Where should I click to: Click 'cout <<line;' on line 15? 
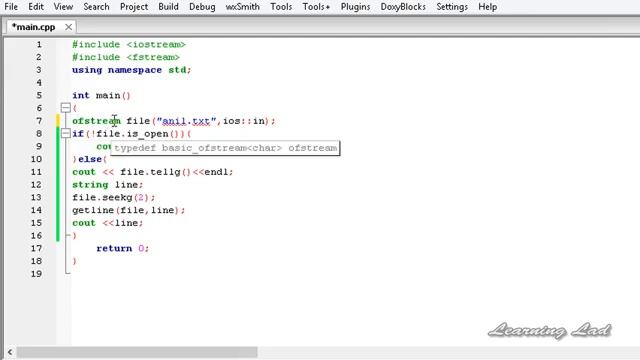pyautogui.click(x=108, y=223)
